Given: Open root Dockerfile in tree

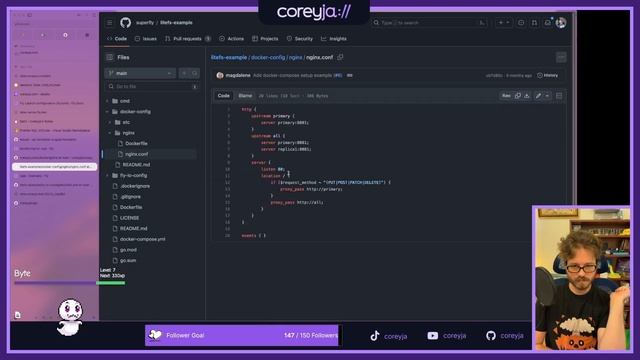Looking at the screenshot, I should pos(131,207).
